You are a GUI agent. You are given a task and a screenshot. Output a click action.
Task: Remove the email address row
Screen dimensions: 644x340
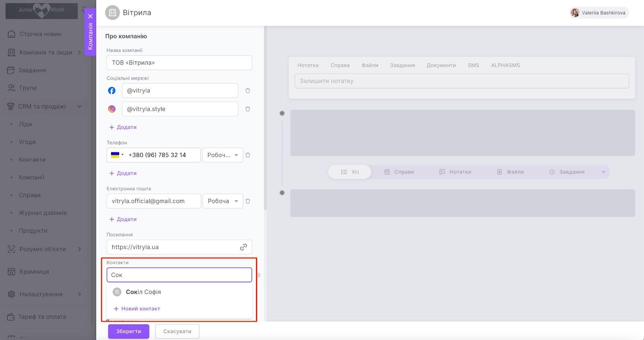248,201
